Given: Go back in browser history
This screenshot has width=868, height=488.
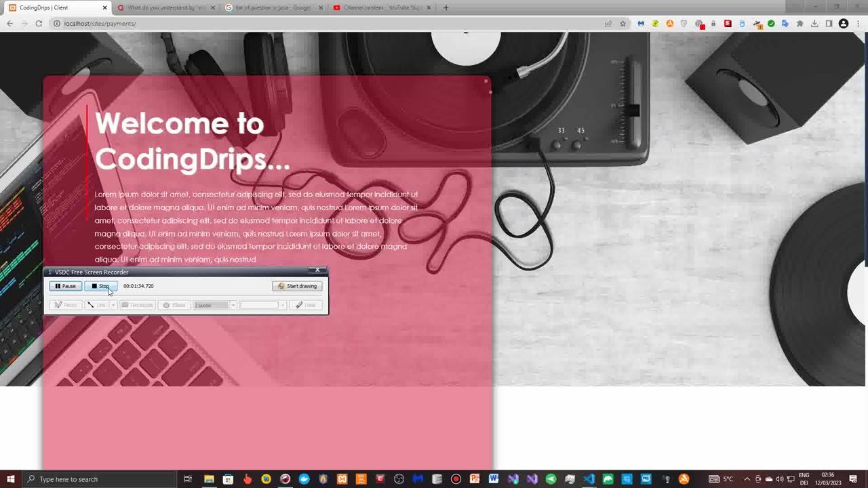Looking at the screenshot, I should click(x=9, y=24).
